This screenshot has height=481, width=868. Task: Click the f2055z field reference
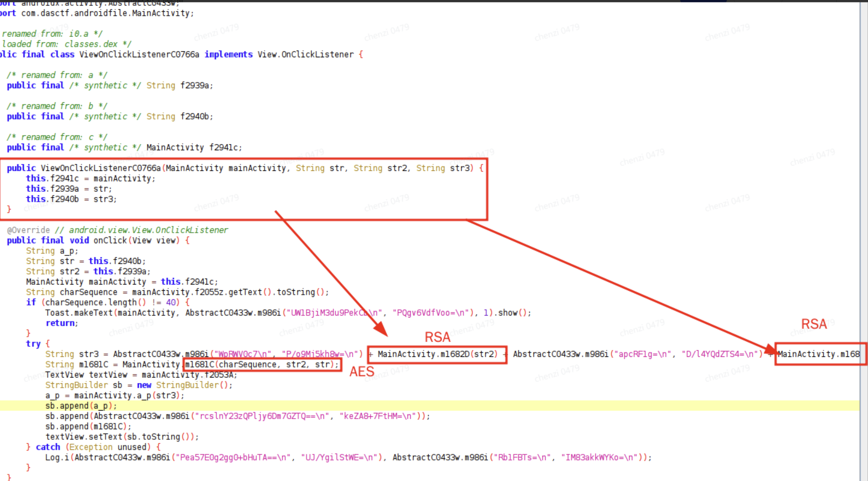tap(210, 292)
